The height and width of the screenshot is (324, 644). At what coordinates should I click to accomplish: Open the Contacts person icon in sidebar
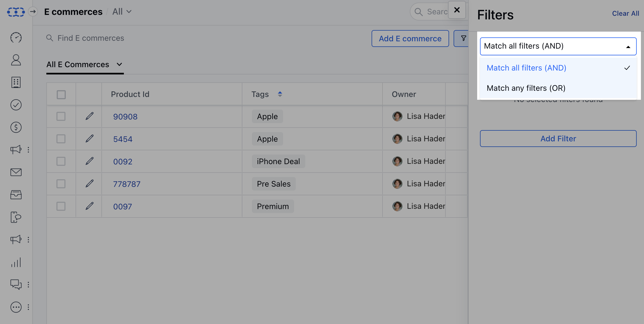pyautogui.click(x=16, y=60)
